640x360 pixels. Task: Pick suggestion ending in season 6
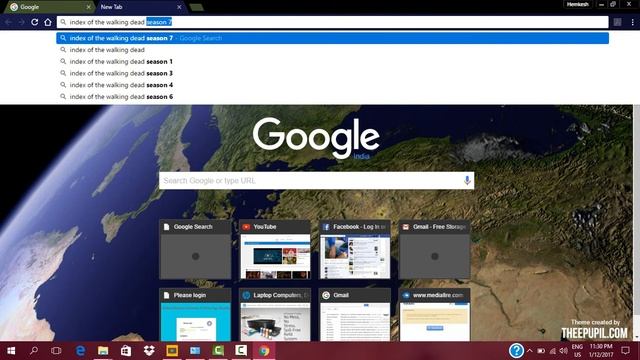(x=332, y=97)
